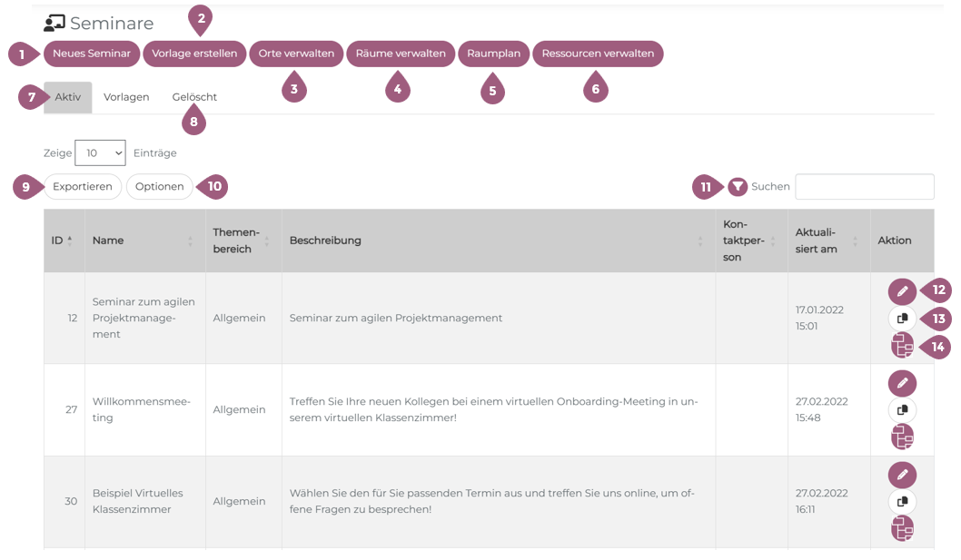Viewport: 961px width, 560px height.
Task: Click pencil icon for Beispiel Virtuelles Klassenzimmer
Action: pyautogui.click(x=902, y=475)
